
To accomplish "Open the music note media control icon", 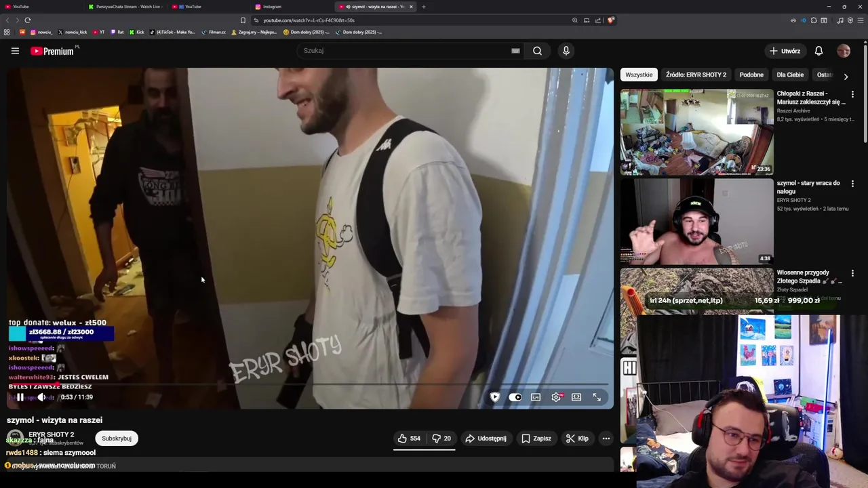I will click(x=840, y=20).
